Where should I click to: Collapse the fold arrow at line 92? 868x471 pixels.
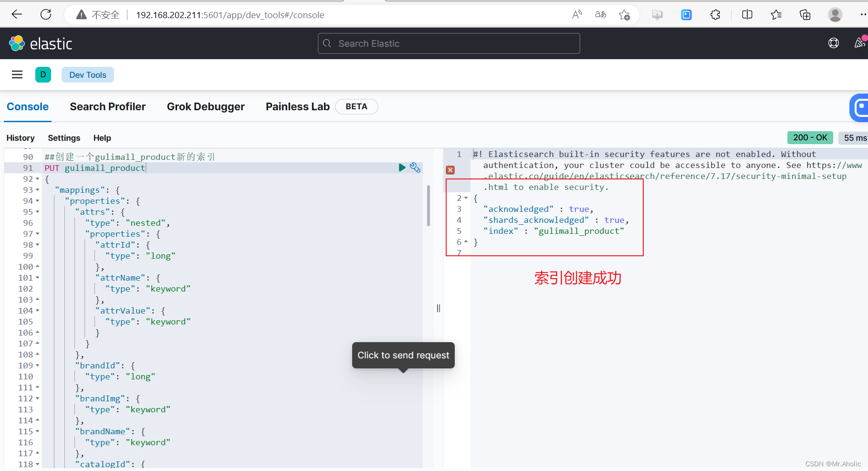click(38, 179)
